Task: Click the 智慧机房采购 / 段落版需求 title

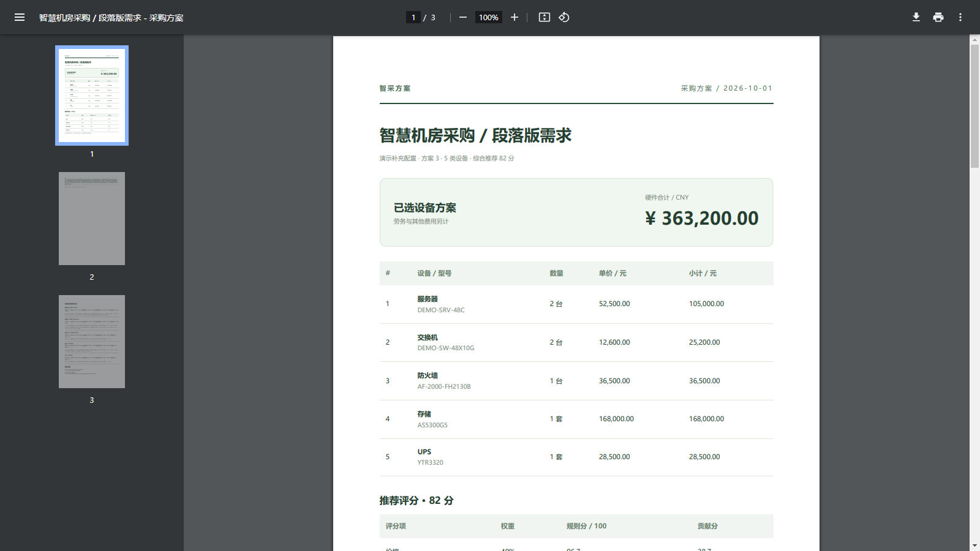Action: (x=475, y=135)
